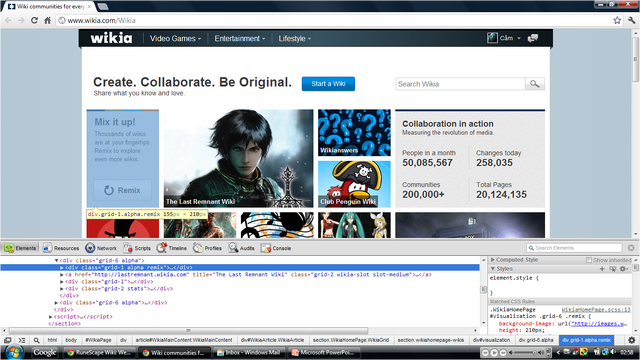
Task: Open the Video Games dropdown menu
Action: pos(175,38)
